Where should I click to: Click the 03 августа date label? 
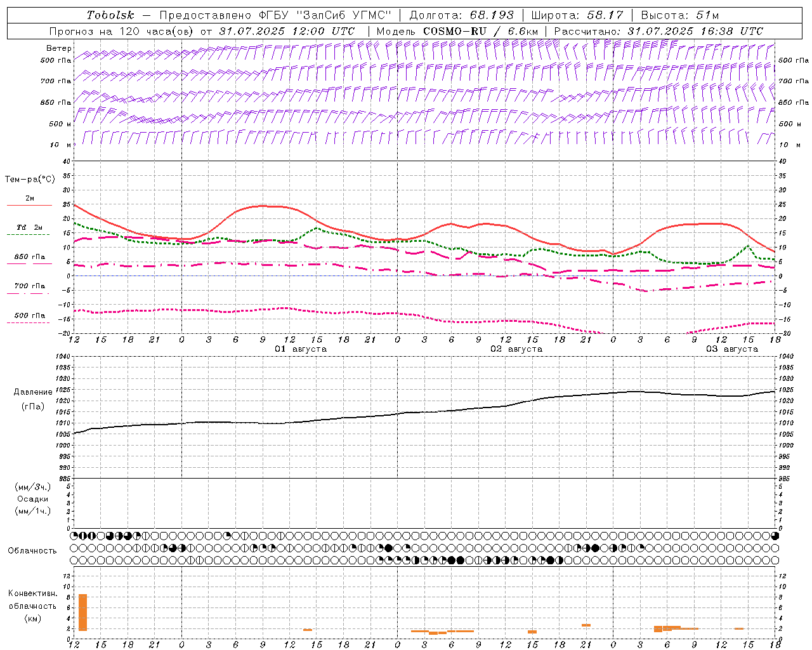pyautogui.click(x=731, y=349)
